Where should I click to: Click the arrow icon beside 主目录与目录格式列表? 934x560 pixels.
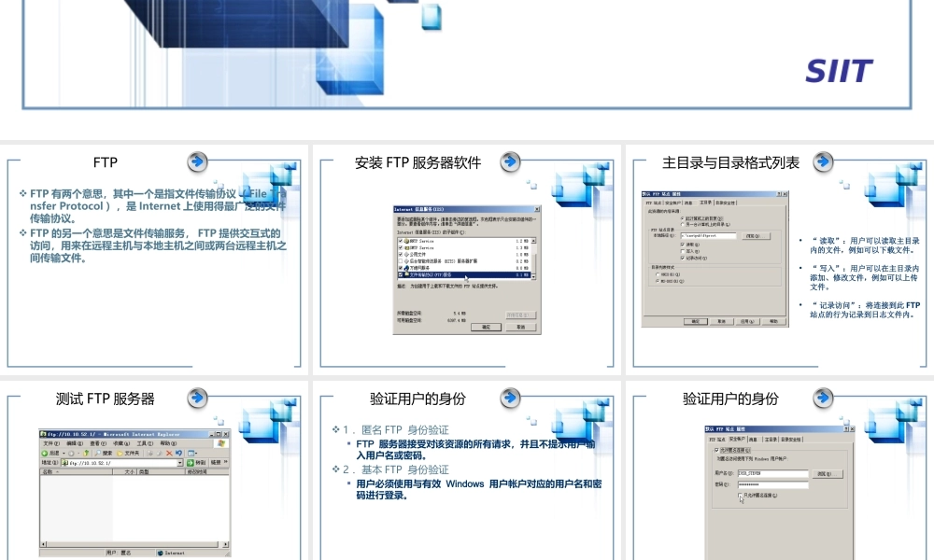pyautogui.click(x=823, y=161)
